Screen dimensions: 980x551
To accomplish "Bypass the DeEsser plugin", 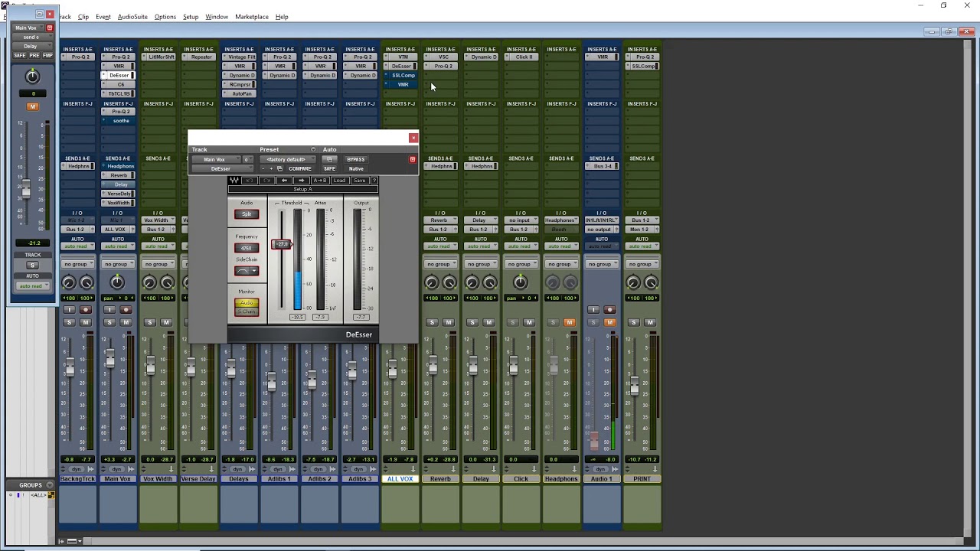I will [356, 160].
